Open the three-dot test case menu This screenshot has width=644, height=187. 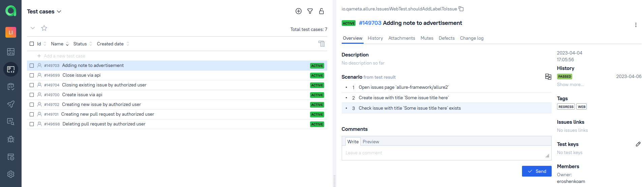[x=636, y=25]
